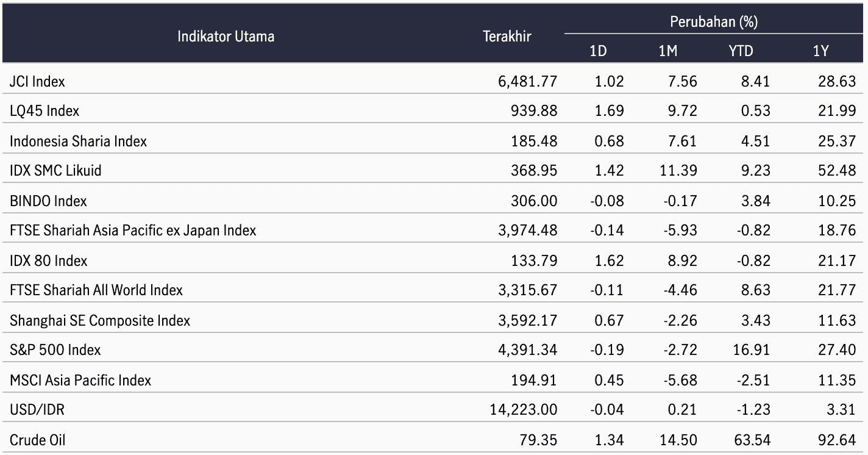Select LQ45 1M change 9.72

click(682, 111)
